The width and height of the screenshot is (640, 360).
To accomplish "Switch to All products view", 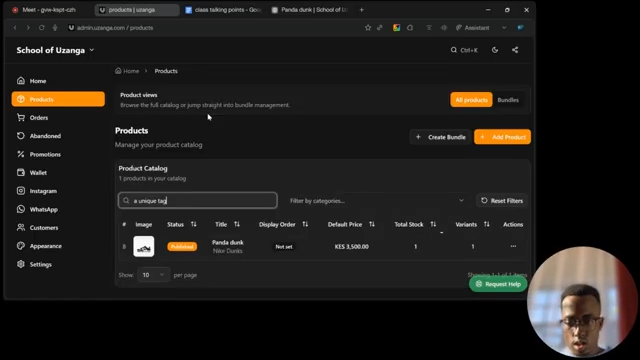I will tap(471, 100).
